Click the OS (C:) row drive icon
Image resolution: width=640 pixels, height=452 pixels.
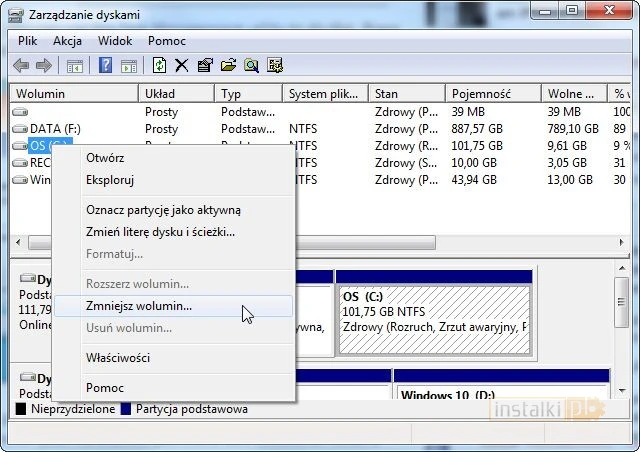[20, 146]
